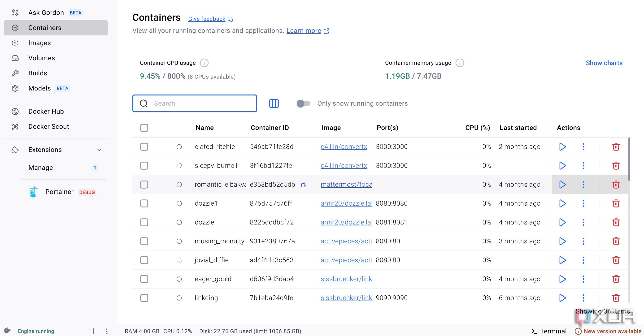Click New version available notice
The width and height of the screenshot is (644, 336).
point(608,331)
